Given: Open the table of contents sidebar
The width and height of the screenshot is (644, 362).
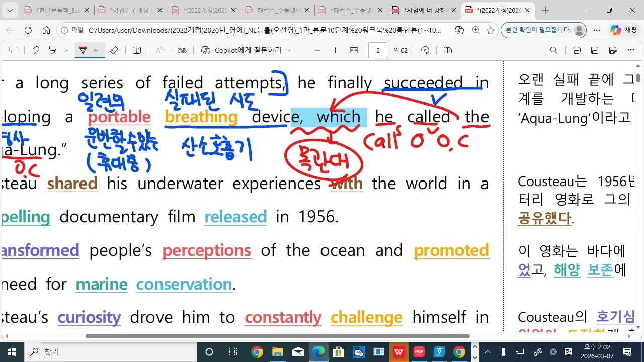Looking at the screenshot, I should click(x=14, y=50).
